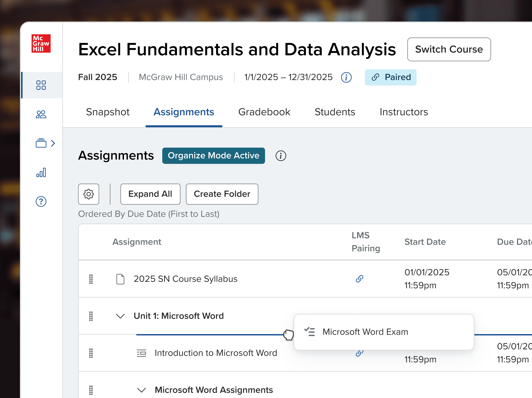Image resolution: width=532 pixels, height=398 pixels.
Task: Click the Expand All button
Action: click(150, 194)
